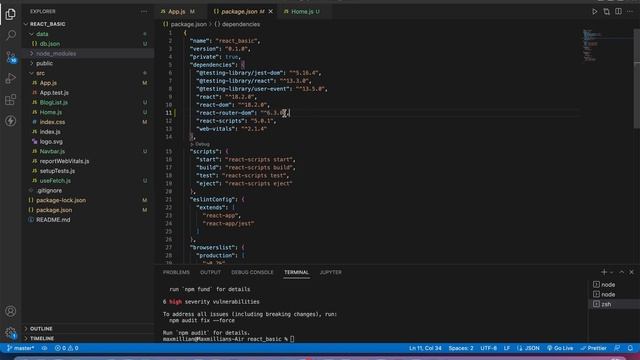
Task: Click the errors and warnings status indicator
Action: coord(67,348)
